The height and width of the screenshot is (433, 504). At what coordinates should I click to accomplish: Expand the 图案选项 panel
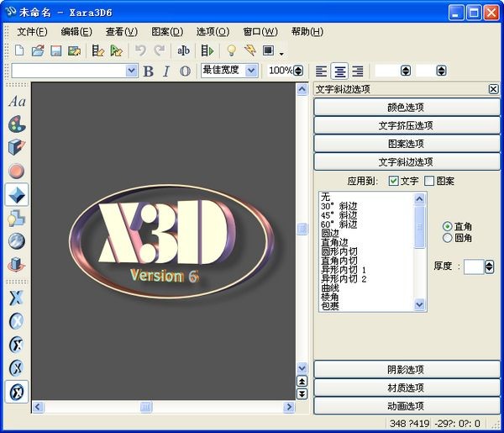(x=407, y=144)
